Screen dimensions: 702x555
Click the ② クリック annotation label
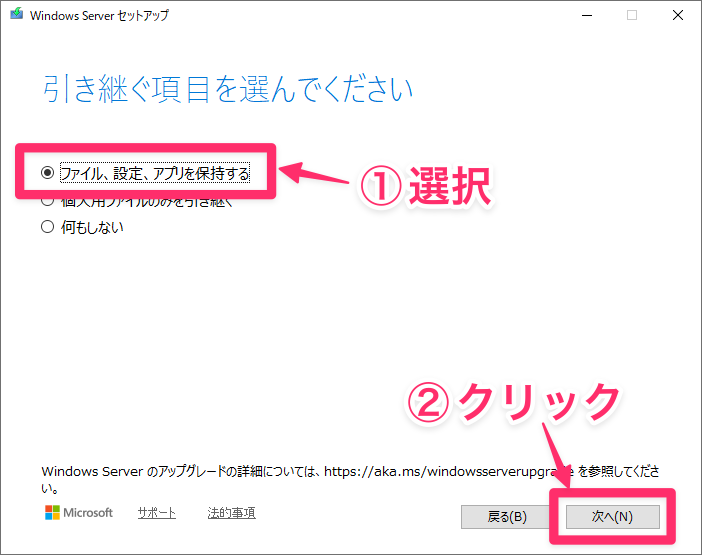(x=514, y=402)
